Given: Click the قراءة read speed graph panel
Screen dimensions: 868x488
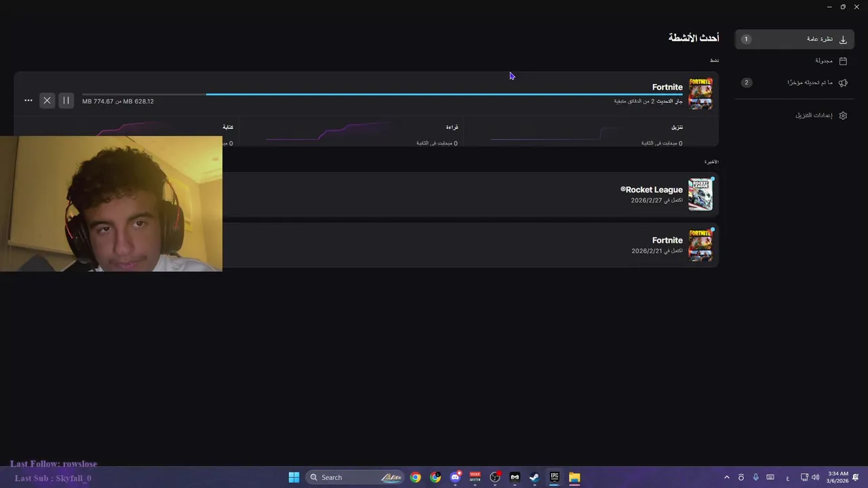Looking at the screenshot, I should 351,133.
